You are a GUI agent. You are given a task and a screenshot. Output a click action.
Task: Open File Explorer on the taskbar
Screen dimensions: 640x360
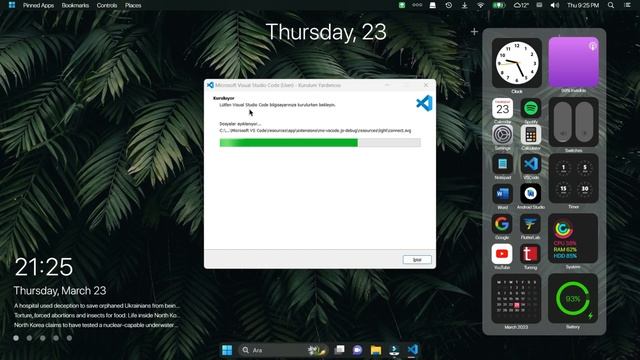click(376, 350)
